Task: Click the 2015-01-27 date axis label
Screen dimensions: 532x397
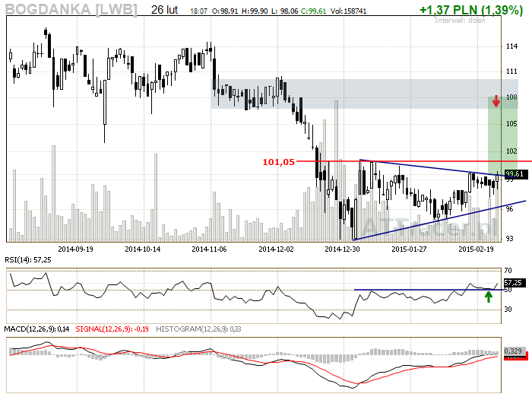Action: pos(409,249)
